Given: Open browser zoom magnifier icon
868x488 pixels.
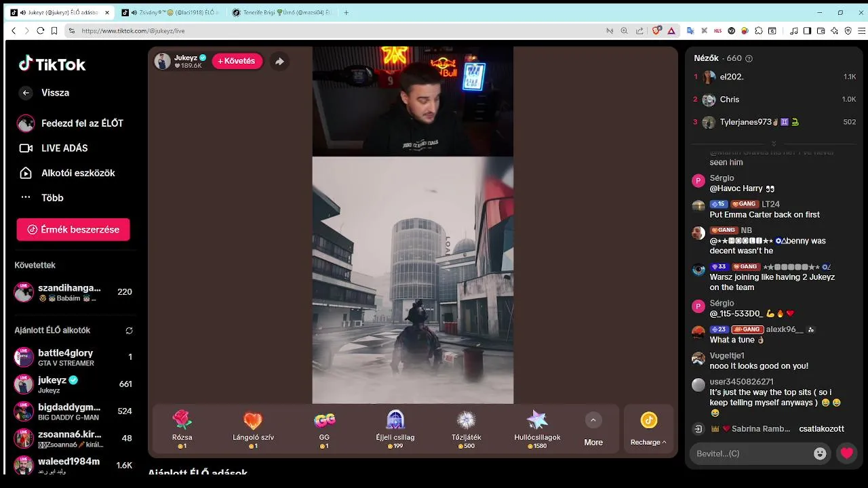Looking at the screenshot, I should tap(624, 30).
